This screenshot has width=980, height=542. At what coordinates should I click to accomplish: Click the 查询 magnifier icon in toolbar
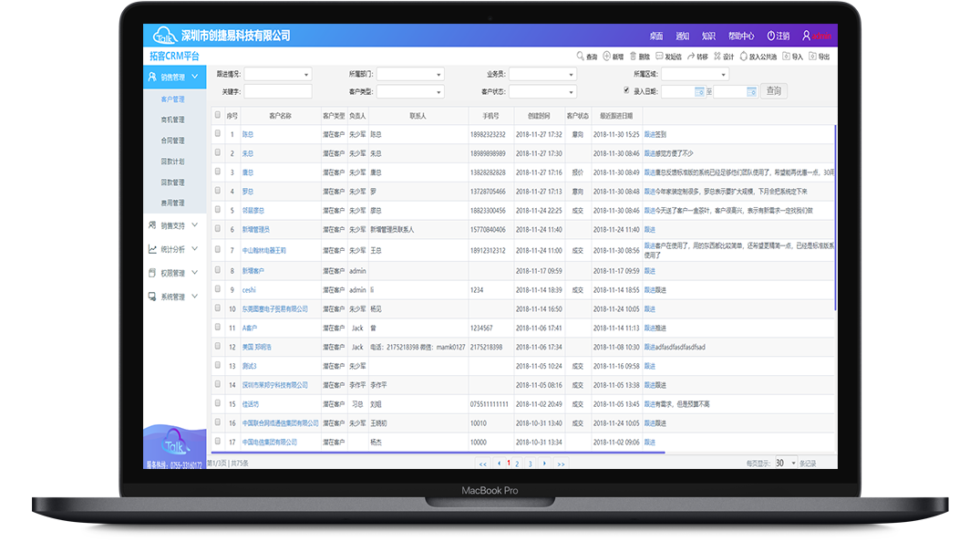[580, 57]
